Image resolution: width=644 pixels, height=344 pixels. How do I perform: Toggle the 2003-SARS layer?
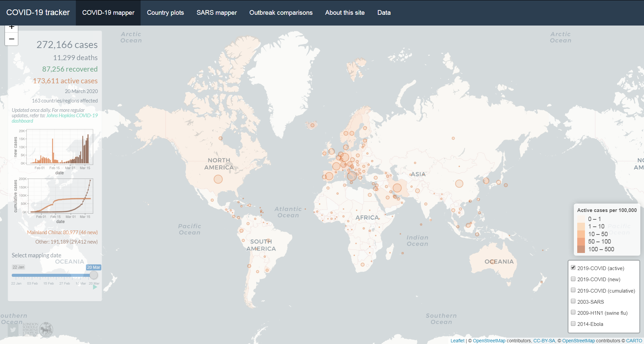[573, 301]
